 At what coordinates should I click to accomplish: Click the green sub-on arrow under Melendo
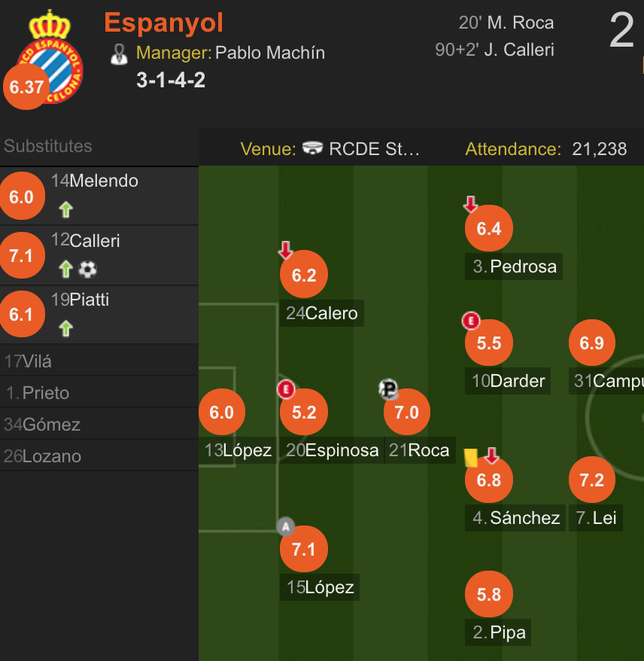[66, 209]
